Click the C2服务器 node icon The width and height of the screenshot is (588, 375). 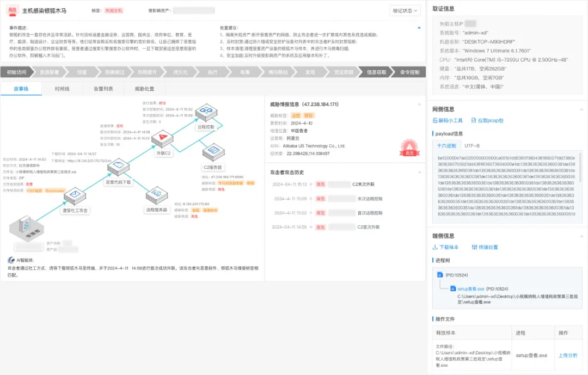(213, 150)
